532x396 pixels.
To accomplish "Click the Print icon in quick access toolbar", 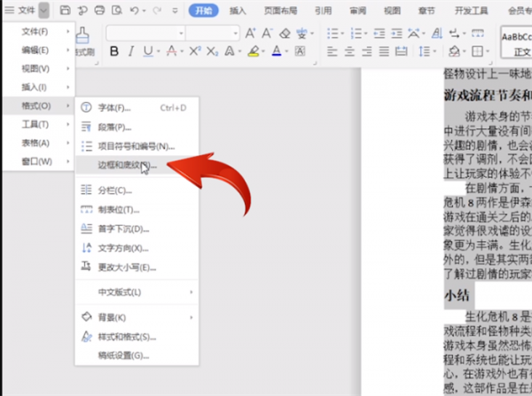I will pos(99,11).
